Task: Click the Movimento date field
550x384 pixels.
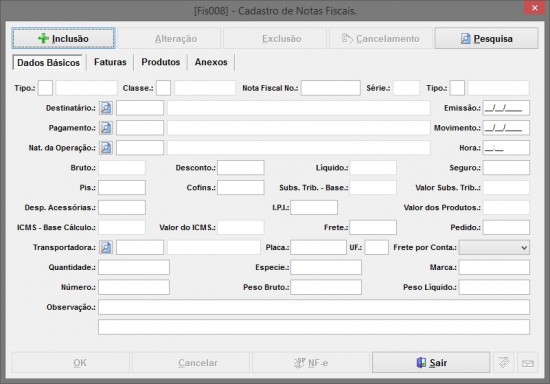Action: tap(506, 128)
